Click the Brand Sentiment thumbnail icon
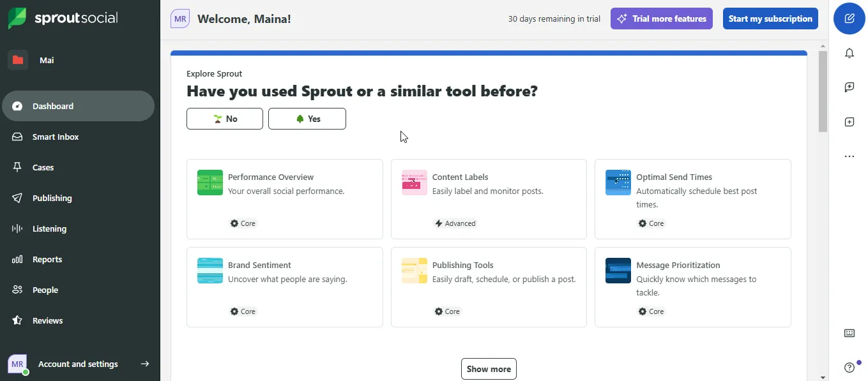868x381 pixels. 210,271
